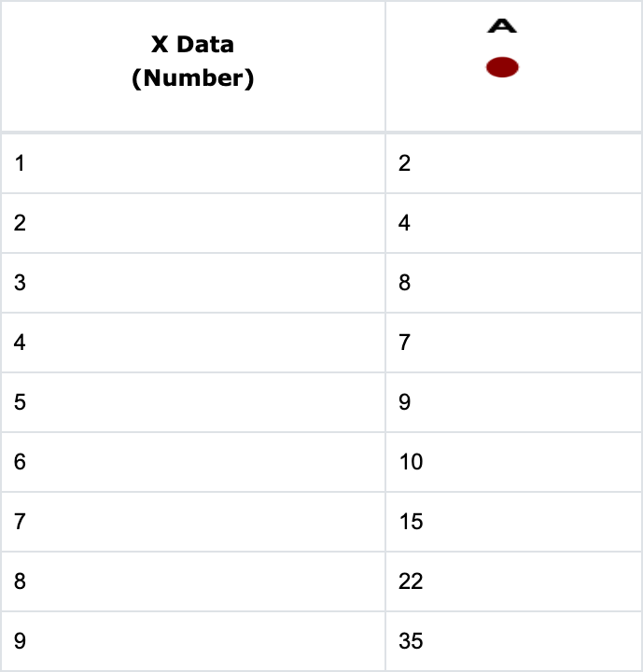The image size is (643, 672).
Task: Select X Data cell in fourth row
Action: 192,343
